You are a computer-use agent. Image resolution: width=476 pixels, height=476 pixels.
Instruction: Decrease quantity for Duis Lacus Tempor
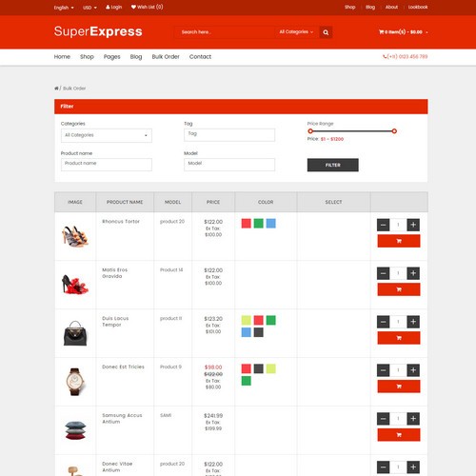click(383, 322)
